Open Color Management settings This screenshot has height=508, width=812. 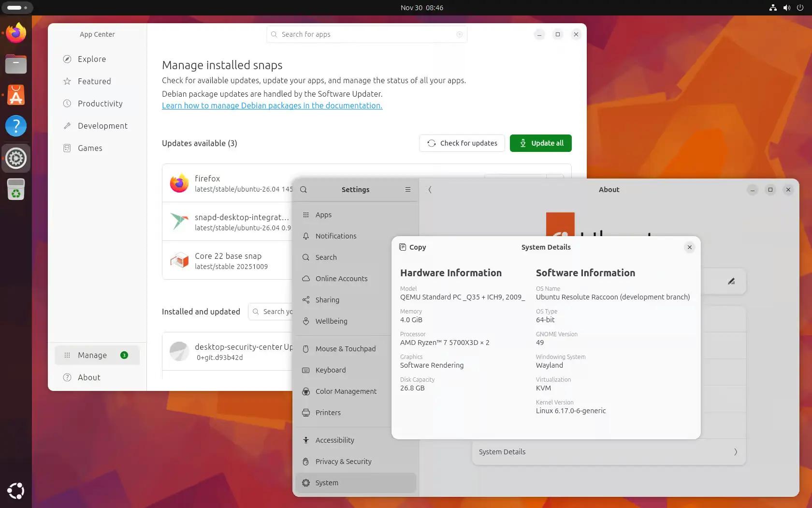[346, 391]
